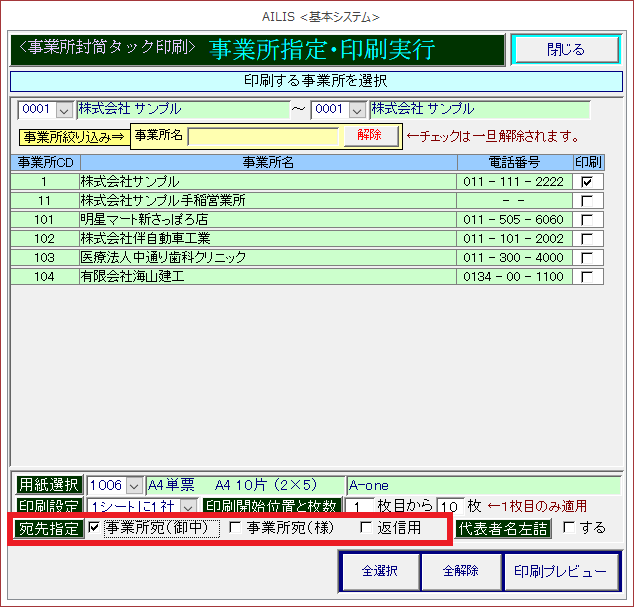The image size is (634, 607).
Task: Uncheck print box for 株式会社サンプル
Action: (x=587, y=182)
